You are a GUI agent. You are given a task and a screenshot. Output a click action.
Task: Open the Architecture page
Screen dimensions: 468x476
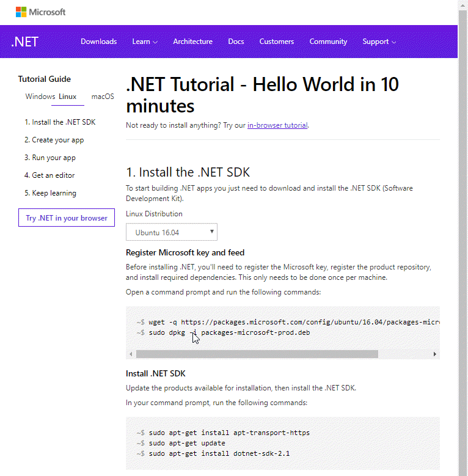(x=192, y=42)
